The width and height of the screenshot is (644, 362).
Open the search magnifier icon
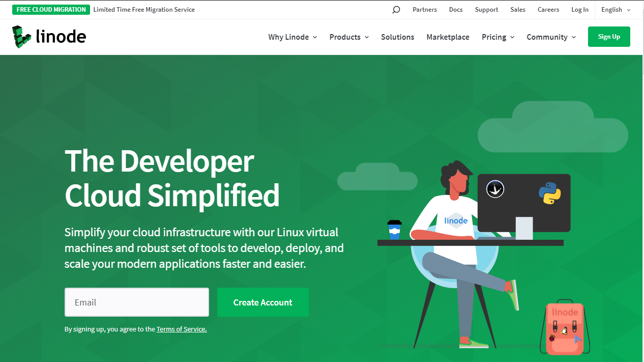click(396, 10)
